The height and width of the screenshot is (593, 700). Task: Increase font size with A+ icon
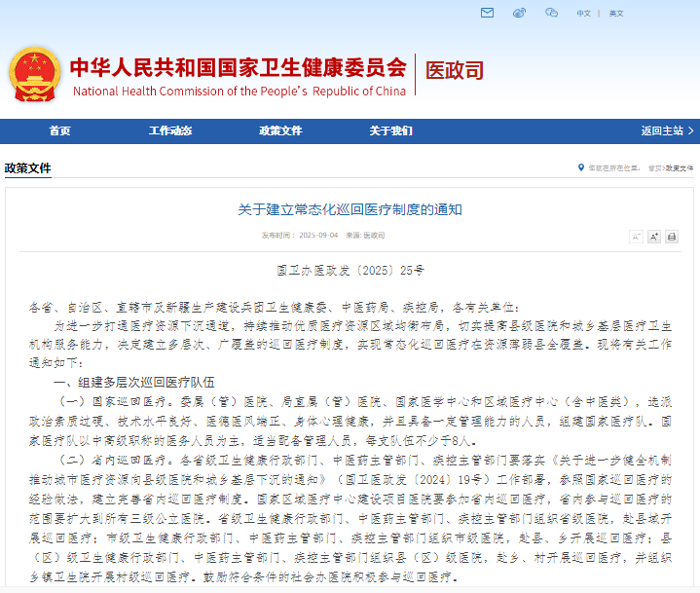[654, 236]
